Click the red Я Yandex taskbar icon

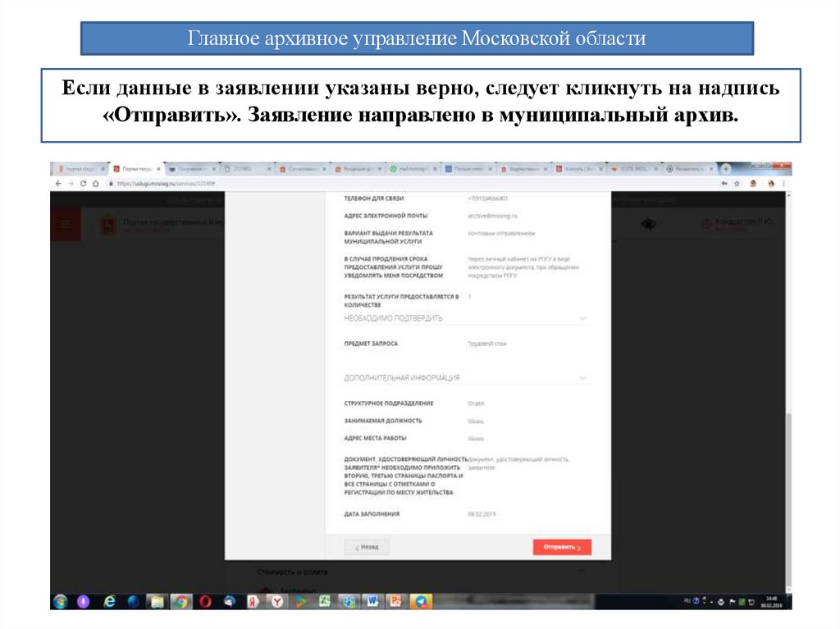[x=253, y=602]
